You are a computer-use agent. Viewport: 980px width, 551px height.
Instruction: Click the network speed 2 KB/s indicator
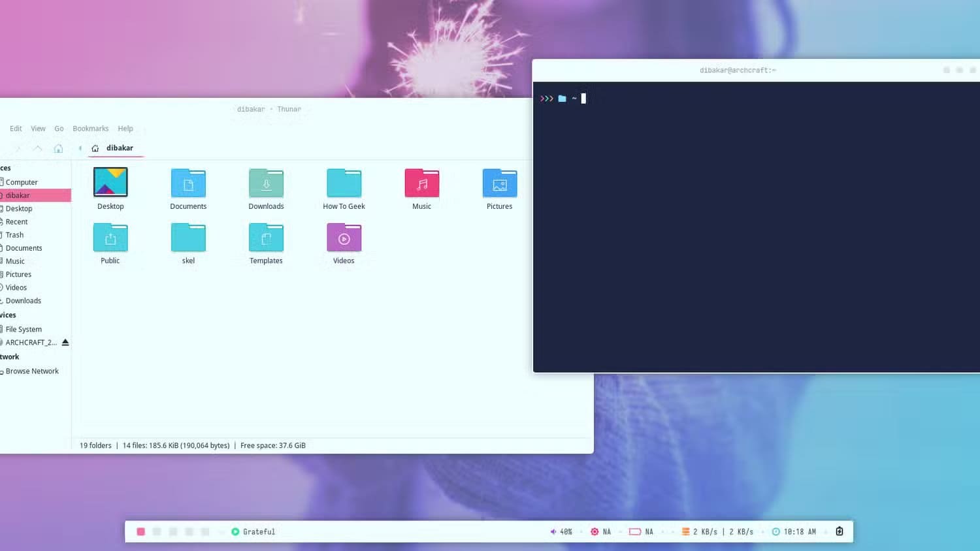coord(717,531)
